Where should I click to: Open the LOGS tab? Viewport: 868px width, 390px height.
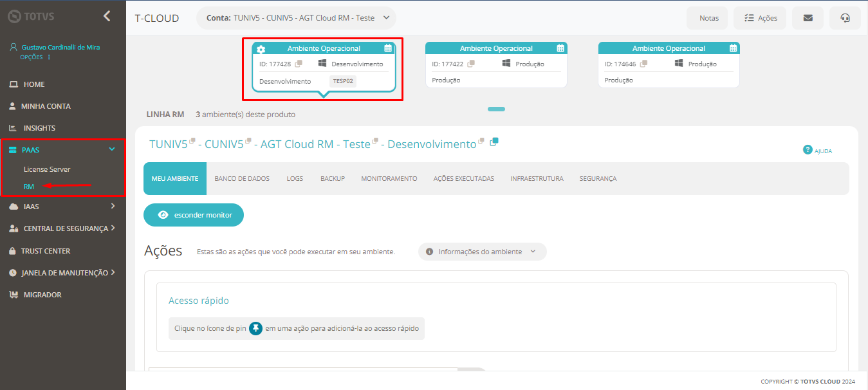click(x=295, y=179)
